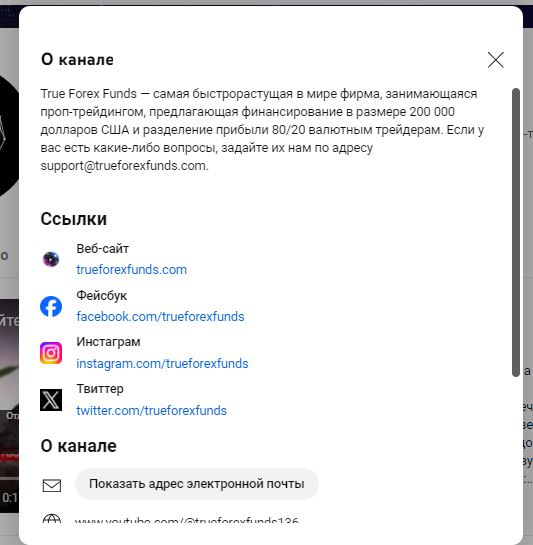Click the website favicon icon
533x545 pixels.
[x=51, y=259]
